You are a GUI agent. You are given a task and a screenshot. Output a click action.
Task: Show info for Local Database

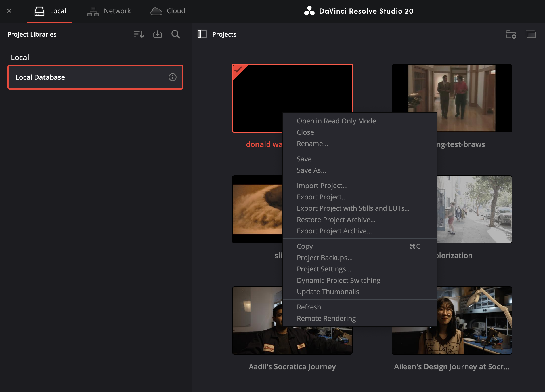point(173,77)
